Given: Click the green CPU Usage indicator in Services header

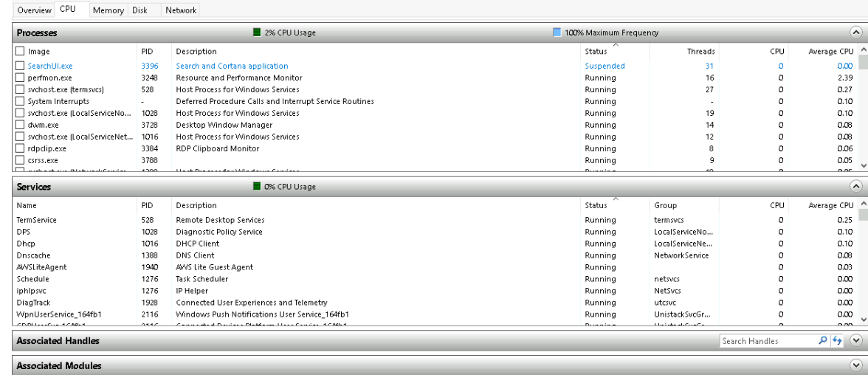Looking at the screenshot, I should (257, 187).
